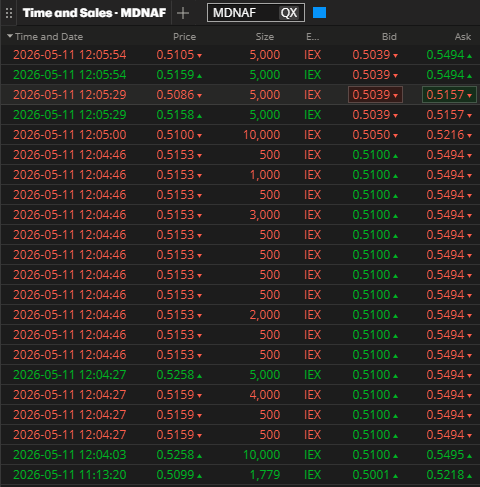Click the Price column header
The image size is (480, 487).
coord(184,37)
